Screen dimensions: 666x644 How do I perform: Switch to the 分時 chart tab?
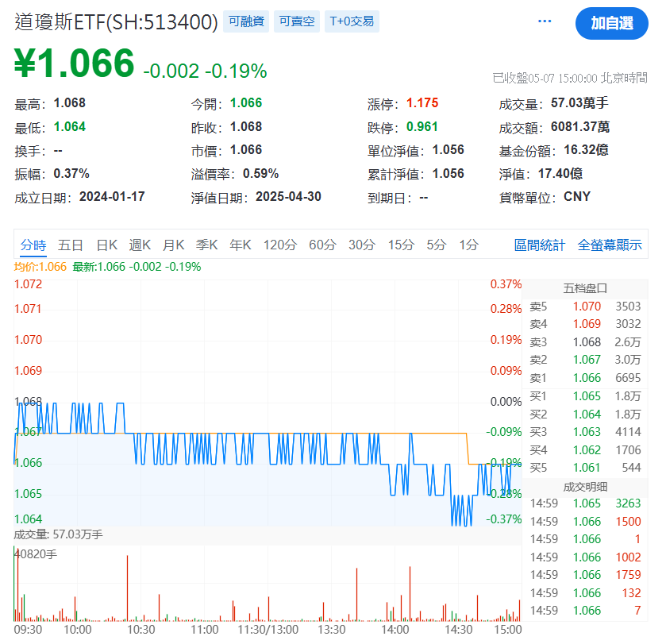[33, 245]
